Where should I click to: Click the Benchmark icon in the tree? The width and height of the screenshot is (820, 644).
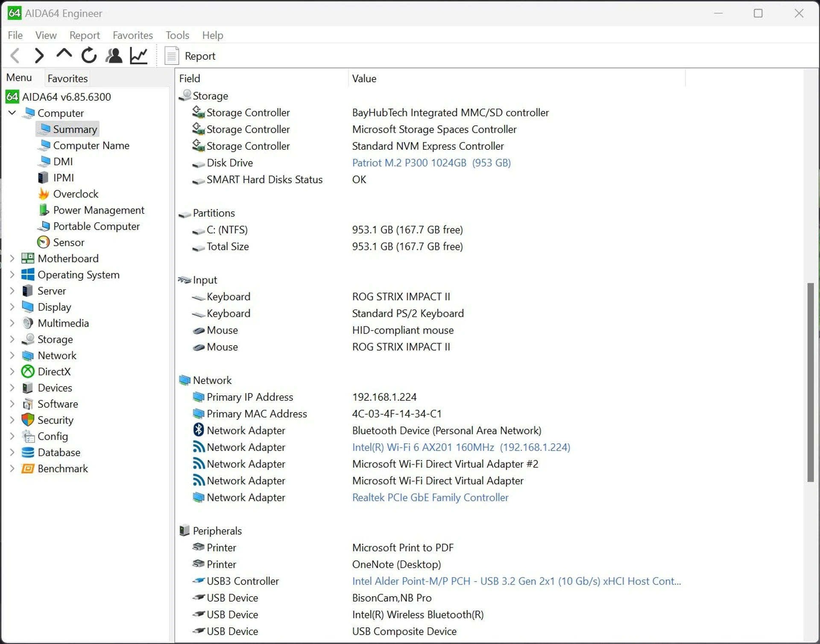click(28, 468)
